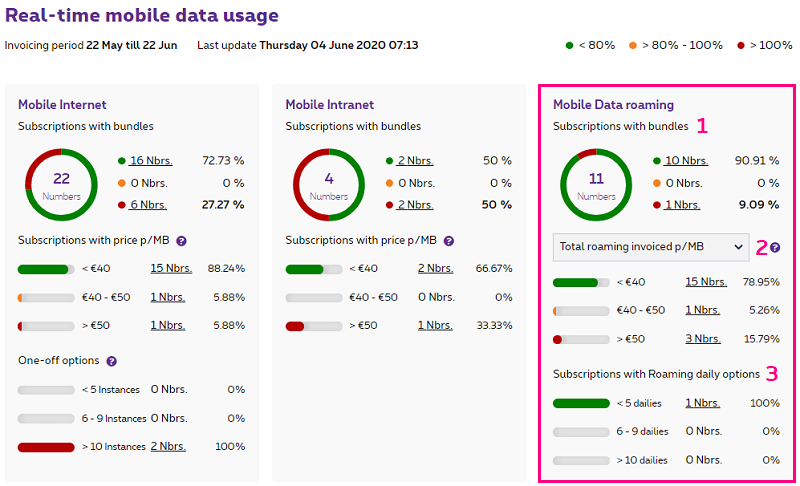Click 1 Nbrs. link for <5 dailies

[702, 403]
